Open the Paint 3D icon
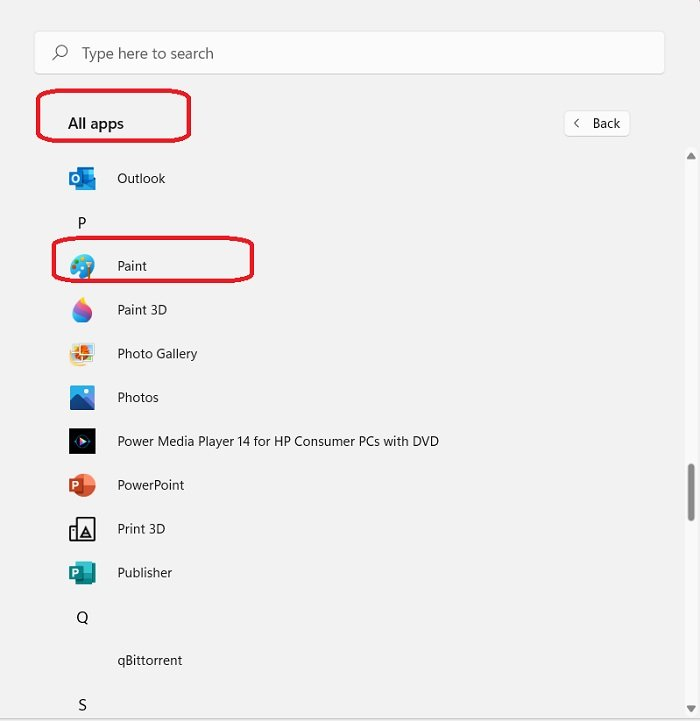 (82, 310)
